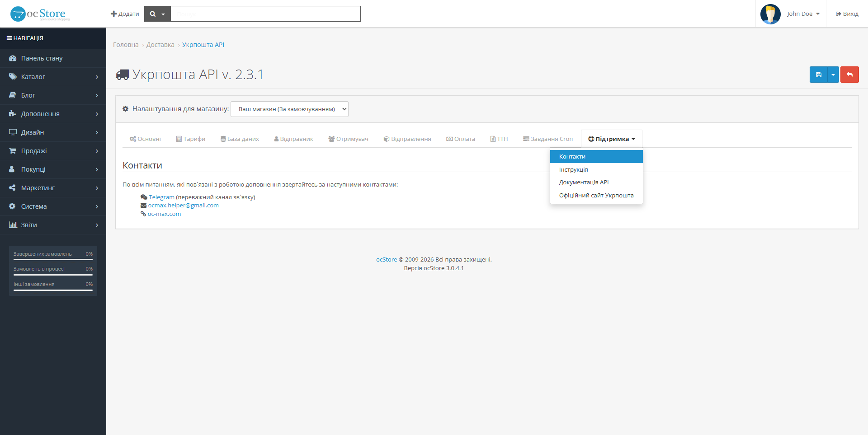Go to Головна breadcrumb
The height and width of the screenshot is (435, 868).
tap(126, 45)
